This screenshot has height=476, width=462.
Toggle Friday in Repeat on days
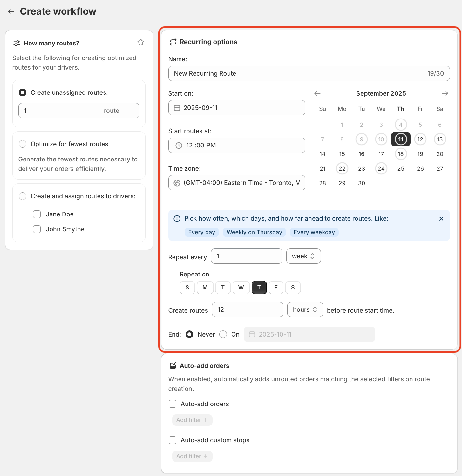pos(276,288)
